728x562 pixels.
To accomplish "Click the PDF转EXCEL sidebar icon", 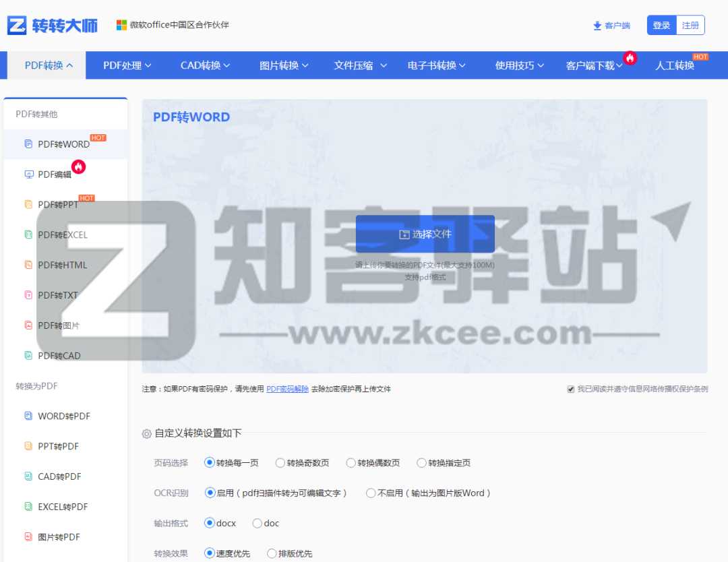I will [x=28, y=235].
